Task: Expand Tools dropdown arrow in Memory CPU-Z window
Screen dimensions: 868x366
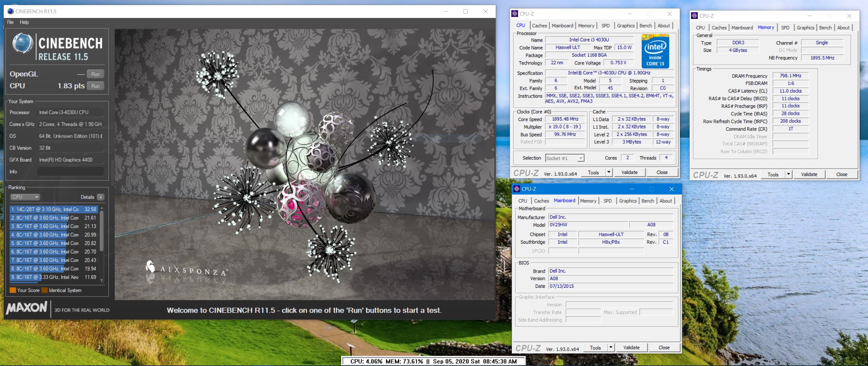Action: coord(789,175)
